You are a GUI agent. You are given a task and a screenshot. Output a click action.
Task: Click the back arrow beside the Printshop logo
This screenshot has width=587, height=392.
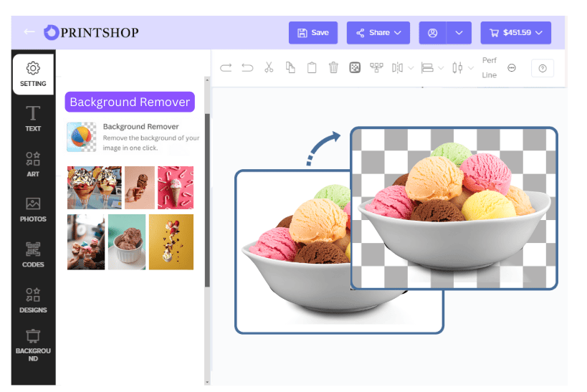point(29,32)
